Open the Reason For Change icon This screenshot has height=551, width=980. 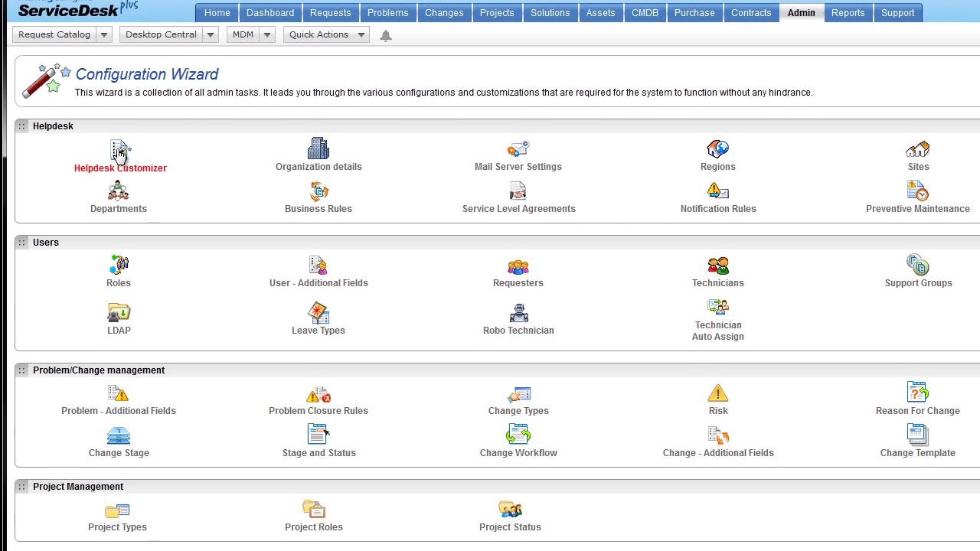[917, 393]
